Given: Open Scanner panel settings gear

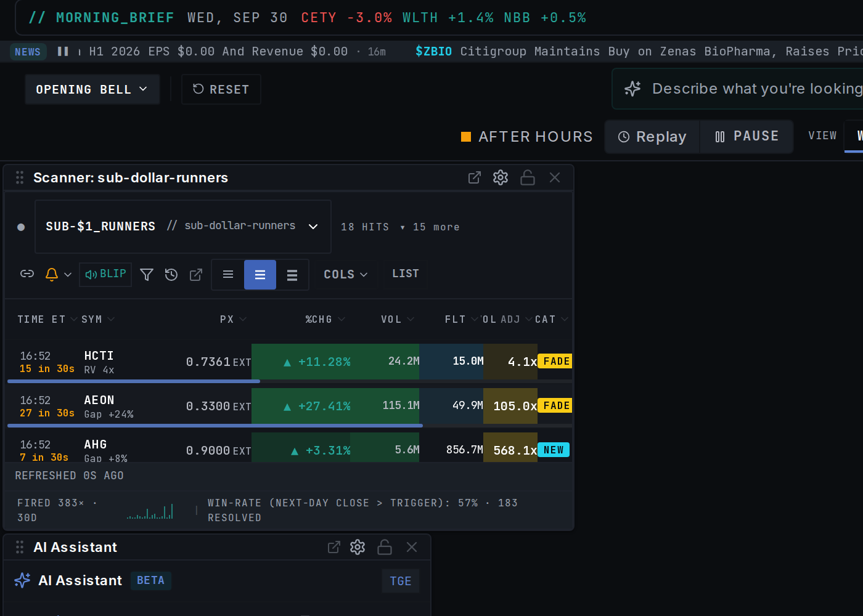Looking at the screenshot, I should (x=501, y=177).
